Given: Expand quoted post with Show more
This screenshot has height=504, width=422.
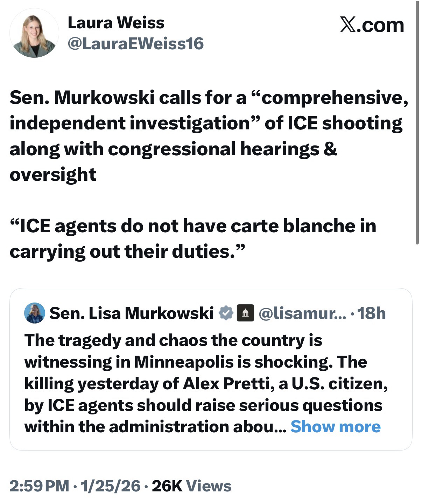Looking at the screenshot, I should click(335, 427).
